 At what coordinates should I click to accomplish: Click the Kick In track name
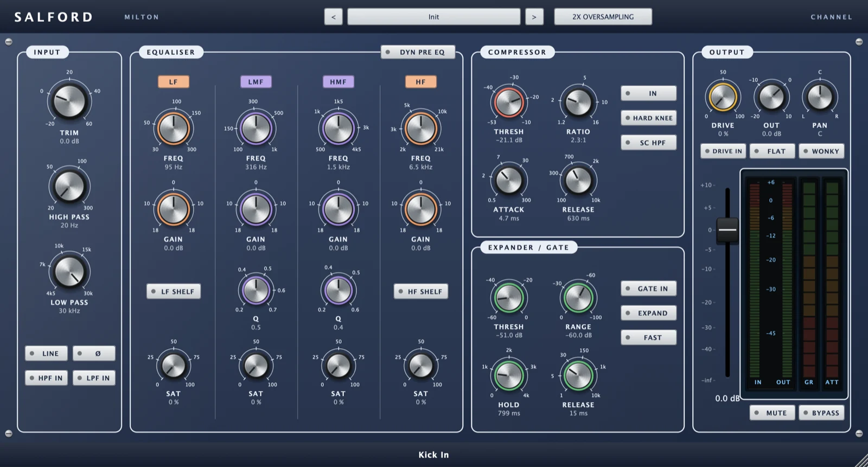[433, 455]
